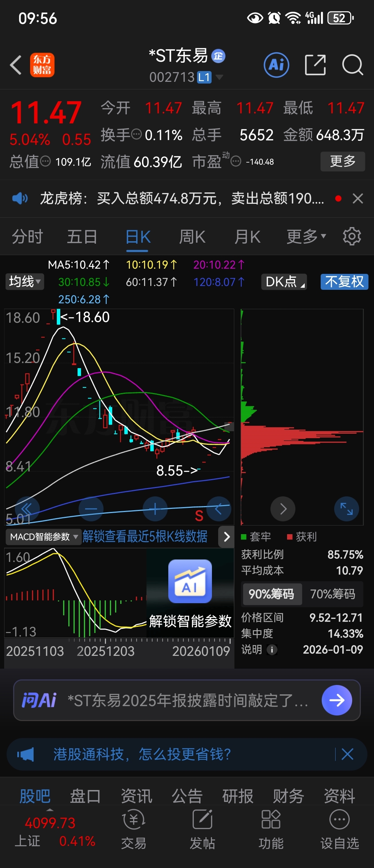Close the 港股通科技 promo banner
The height and width of the screenshot is (868, 374).
(347, 754)
